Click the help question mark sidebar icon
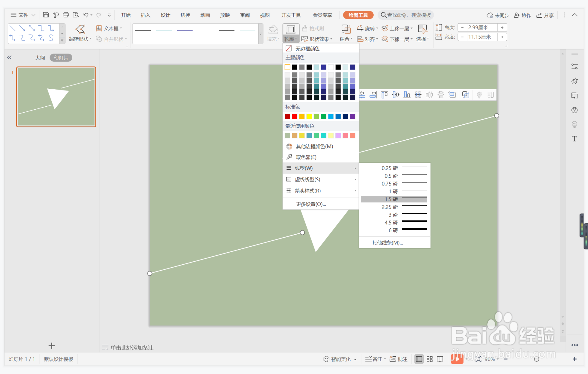 [x=574, y=110]
